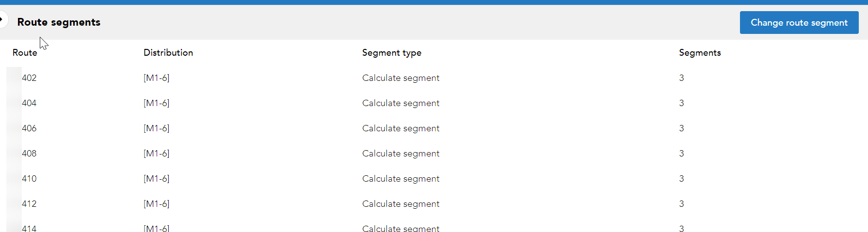Image resolution: width=868 pixels, height=232 pixels.
Task: Click Calculate segment for route 404
Action: point(401,103)
